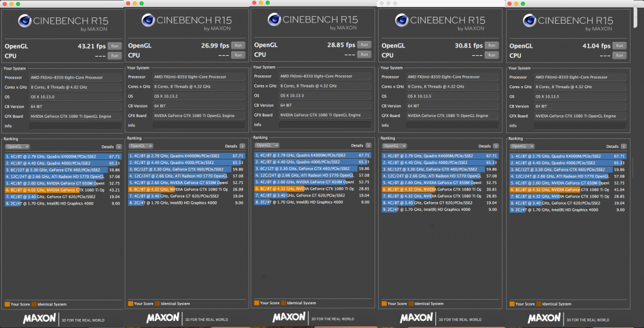Click Cinebench sphere logo in 28.85 fps window
644x328 pixels.
click(x=274, y=19)
